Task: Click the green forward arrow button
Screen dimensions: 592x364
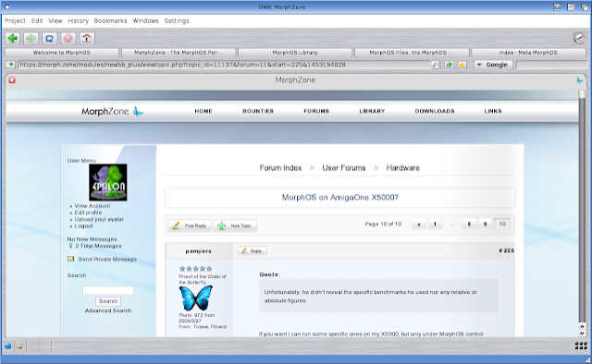Action: [x=31, y=39]
